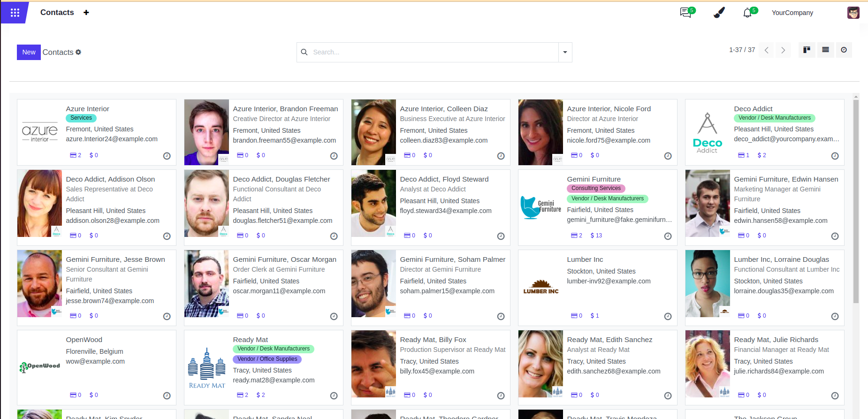Open the activities notification bell
Screen dimensions: 868x419
point(747,13)
